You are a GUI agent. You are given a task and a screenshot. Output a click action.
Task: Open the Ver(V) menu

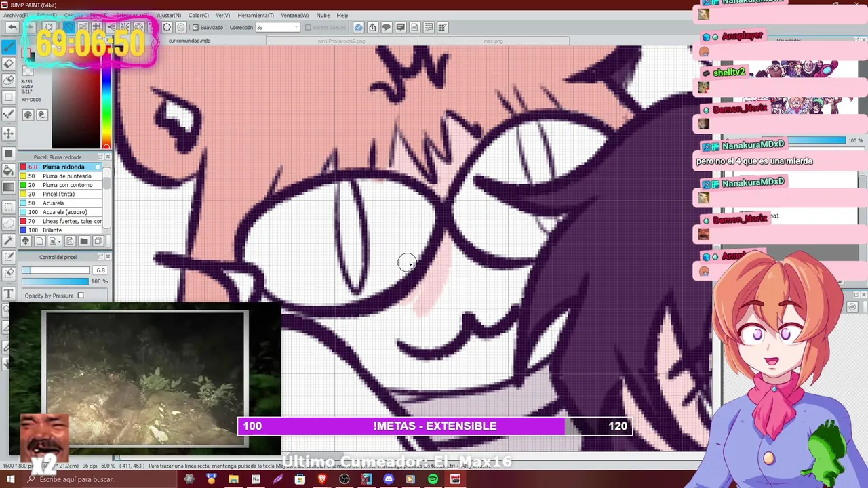(x=222, y=15)
